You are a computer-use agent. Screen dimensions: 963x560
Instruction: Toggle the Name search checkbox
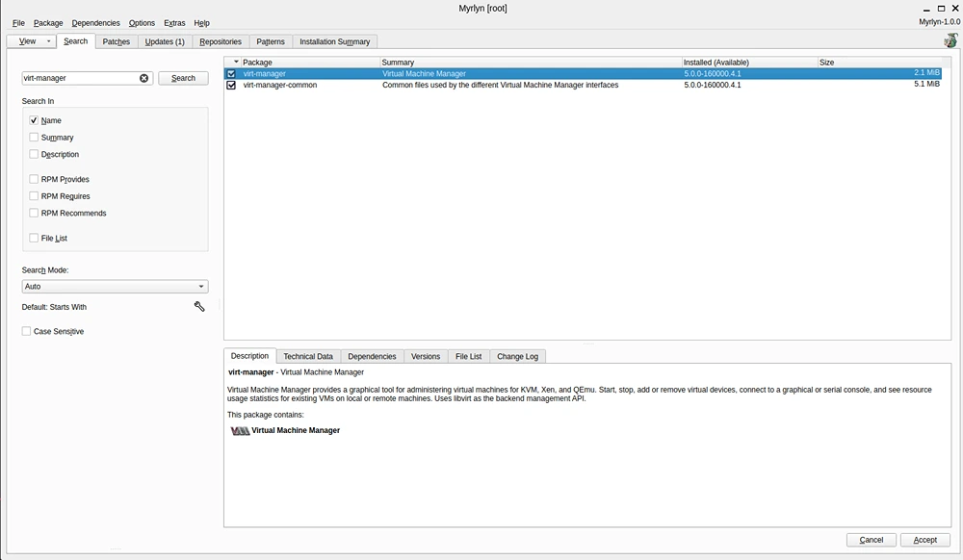point(34,120)
